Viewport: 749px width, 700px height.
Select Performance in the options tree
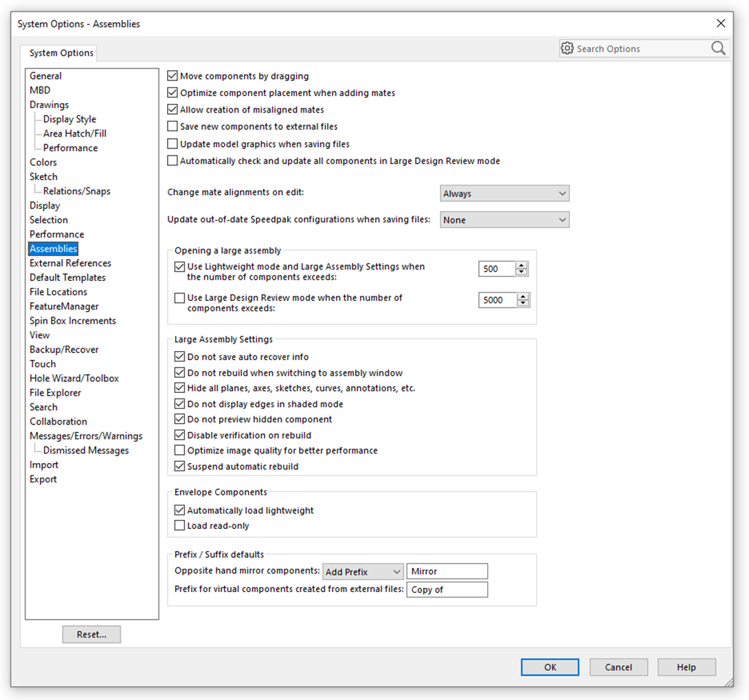tap(56, 234)
